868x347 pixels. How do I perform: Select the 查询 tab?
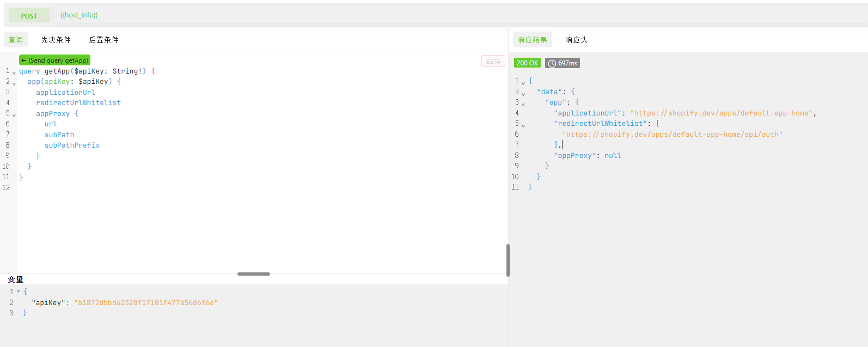tap(16, 40)
